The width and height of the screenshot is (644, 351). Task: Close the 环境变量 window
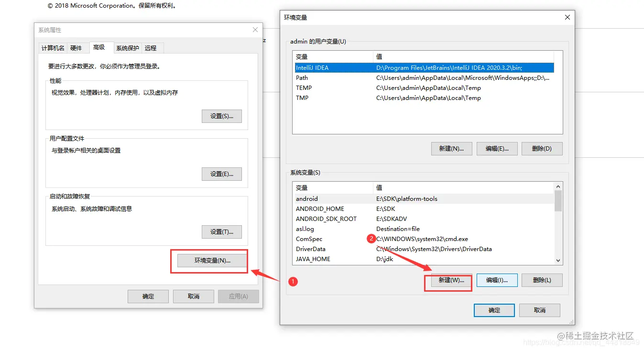(x=568, y=17)
